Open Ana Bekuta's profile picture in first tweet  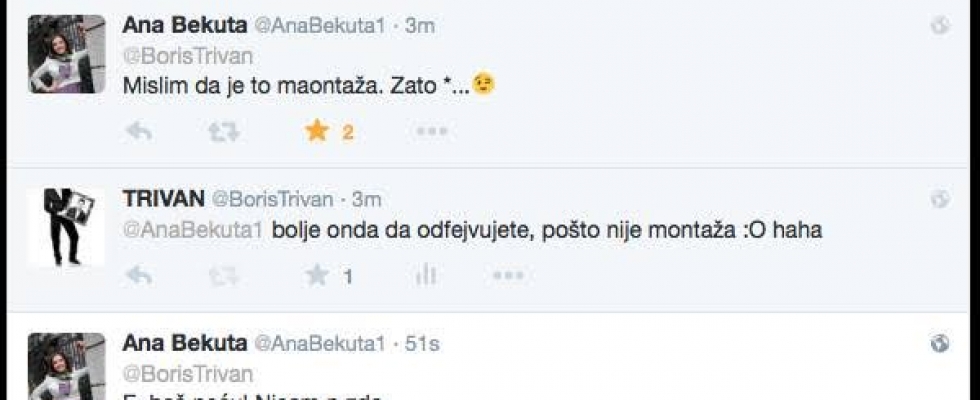tap(67, 54)
